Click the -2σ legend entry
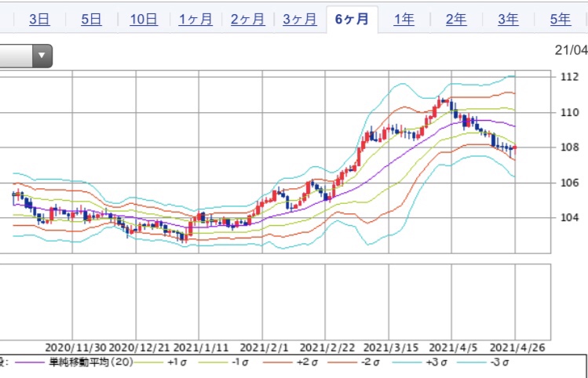 [x=371, y=362]
